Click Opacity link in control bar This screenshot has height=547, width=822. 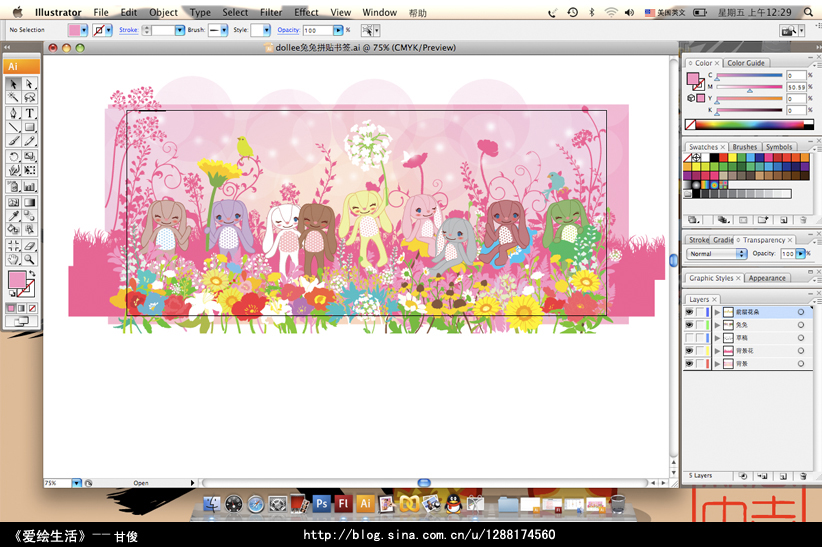(x=288, y=30)
